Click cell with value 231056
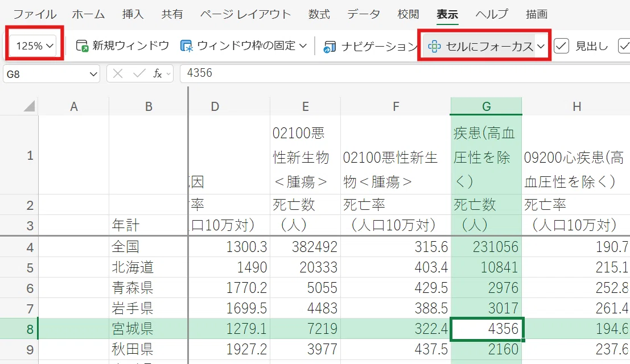630x364 pixels. click(486, 247)
